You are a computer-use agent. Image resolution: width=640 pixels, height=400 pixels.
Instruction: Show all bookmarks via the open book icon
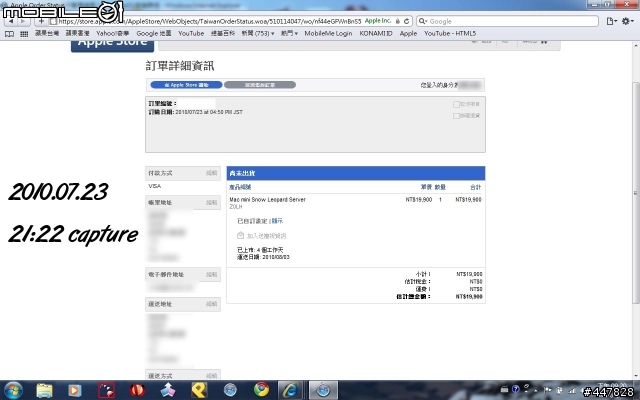coord(9,34)
